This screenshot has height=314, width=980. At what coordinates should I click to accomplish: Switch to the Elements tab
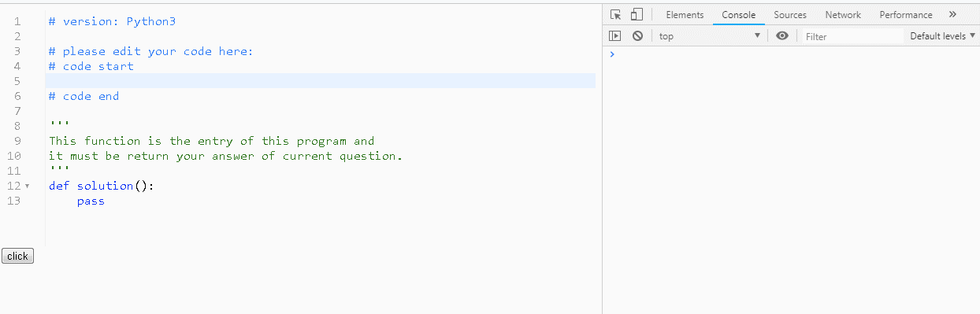pyautogui.click(x=685, y=15)
